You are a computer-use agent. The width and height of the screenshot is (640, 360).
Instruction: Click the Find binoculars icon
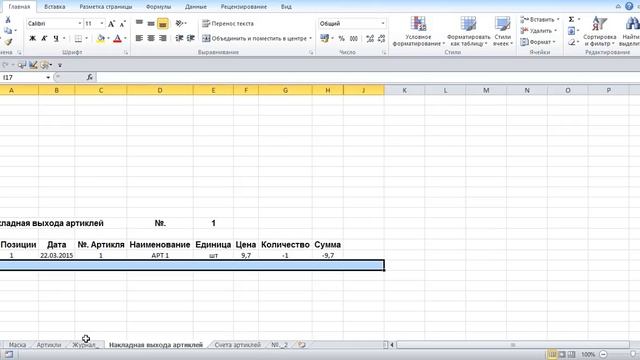(632, 24)
